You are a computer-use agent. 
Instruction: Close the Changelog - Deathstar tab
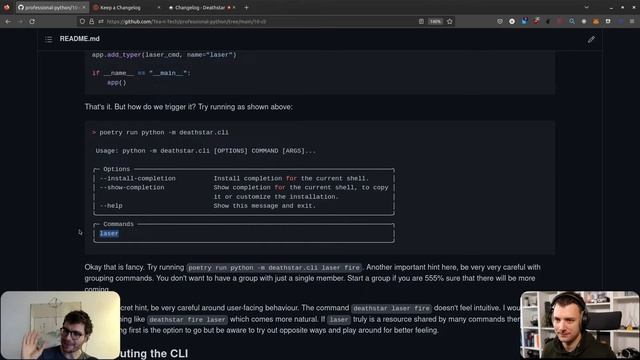click(x=234, y=7)
